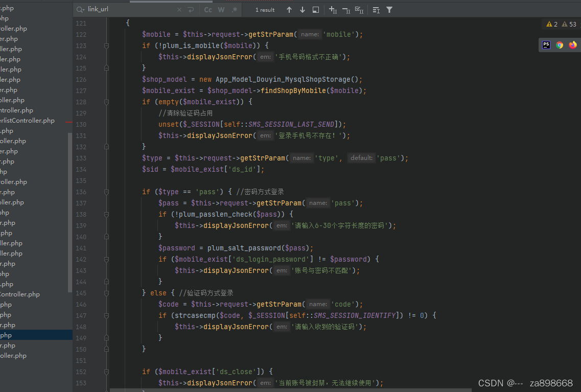581x392 pixels.
Task: Click plum_passlen_check function call
Action: coord(216,214)
